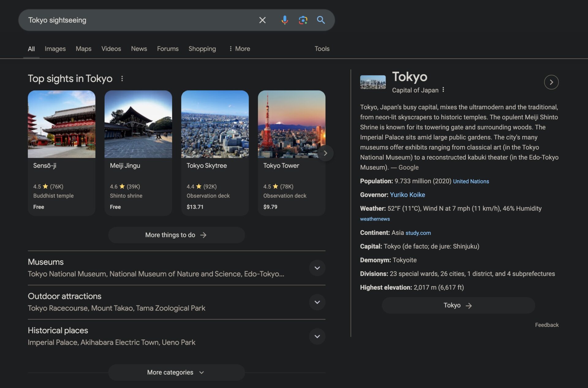Click the Tokyo button with arrow in panel

pos(458,305)
